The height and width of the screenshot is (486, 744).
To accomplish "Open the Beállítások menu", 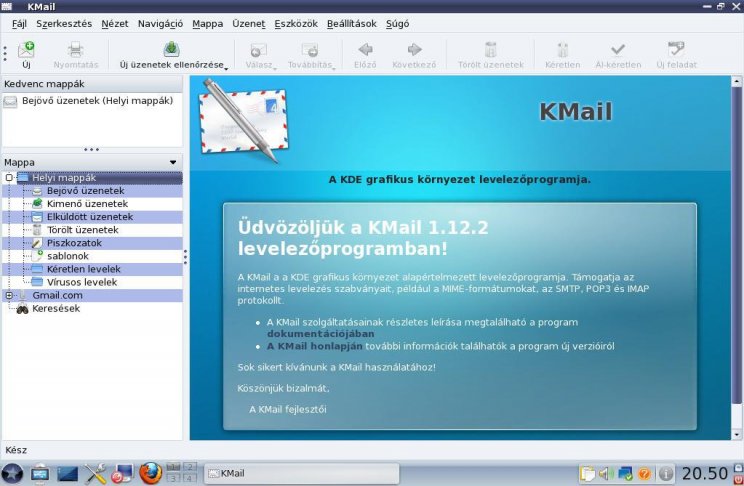I will [x=352, y=24].
